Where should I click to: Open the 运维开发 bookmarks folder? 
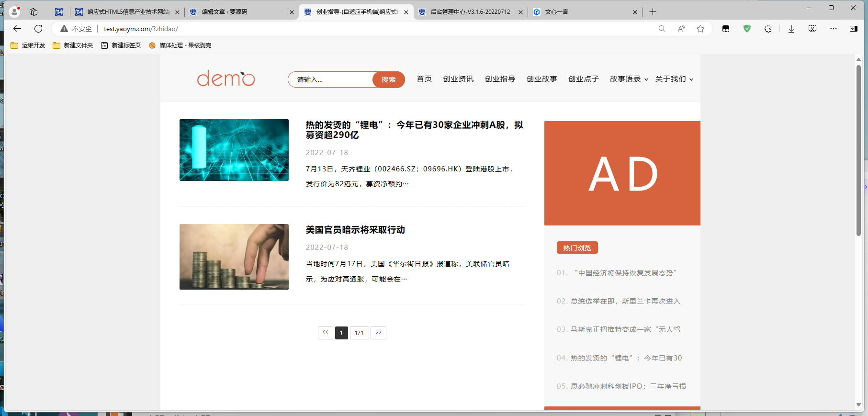[x=28, y=45]
